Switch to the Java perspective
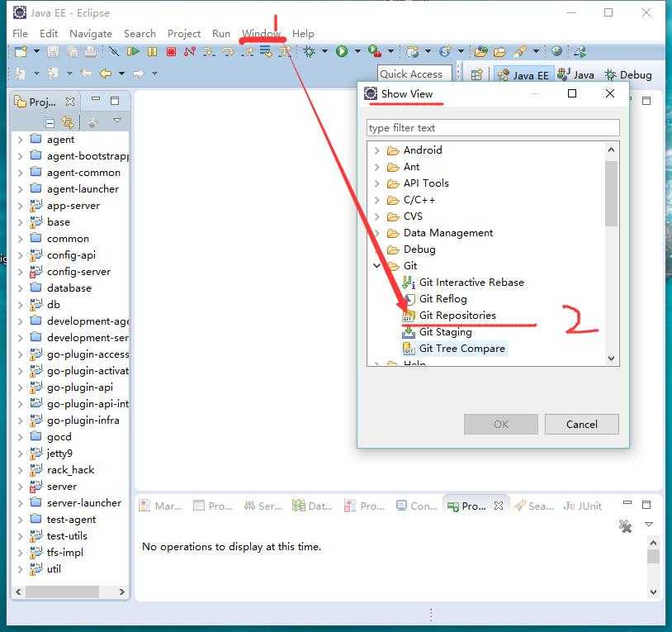Screen dimensions: 672x632 pos(575,75)
